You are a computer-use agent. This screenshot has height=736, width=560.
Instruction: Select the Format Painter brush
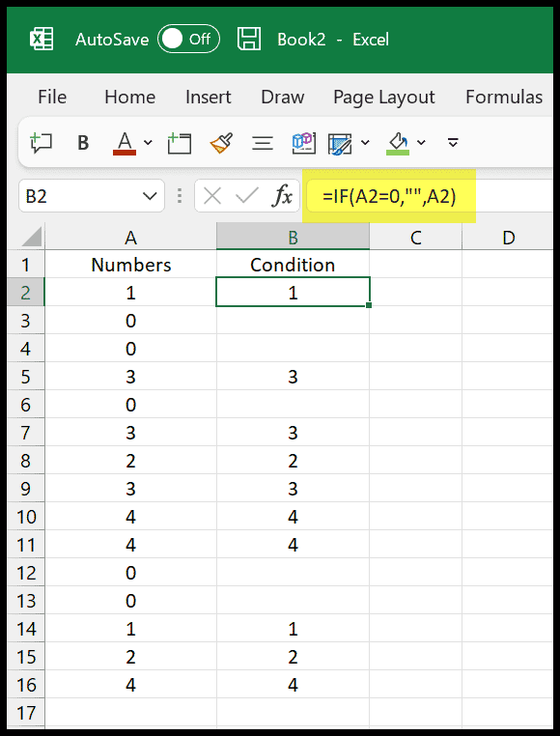220,143
